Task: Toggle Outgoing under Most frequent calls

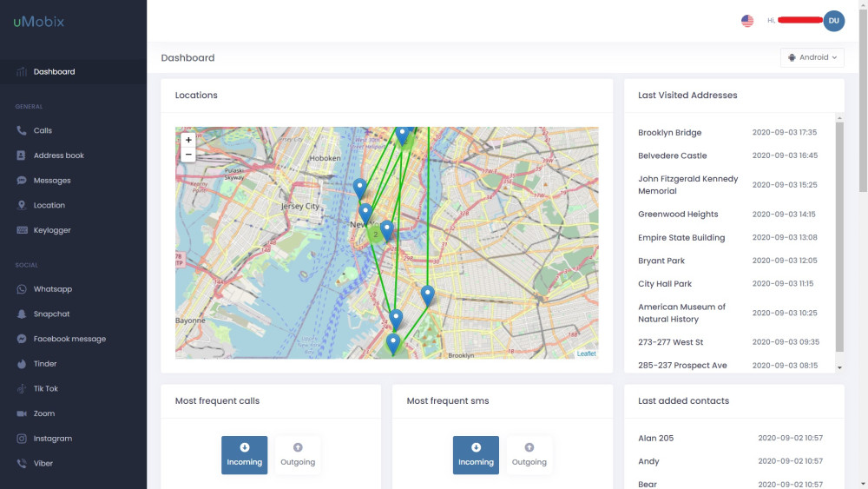Action: click(x=298, y=455)
